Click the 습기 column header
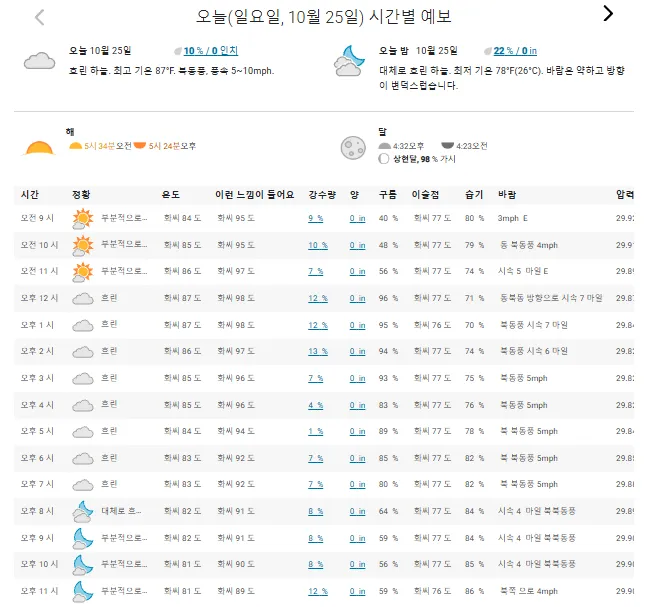The image size is (661, 607). (x=474, y=195)
